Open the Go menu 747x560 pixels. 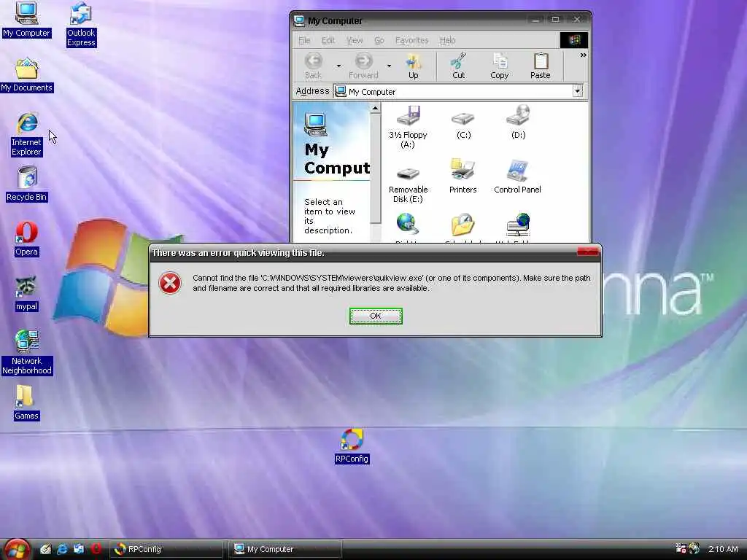pyautogui.click(x=379, y=41)
